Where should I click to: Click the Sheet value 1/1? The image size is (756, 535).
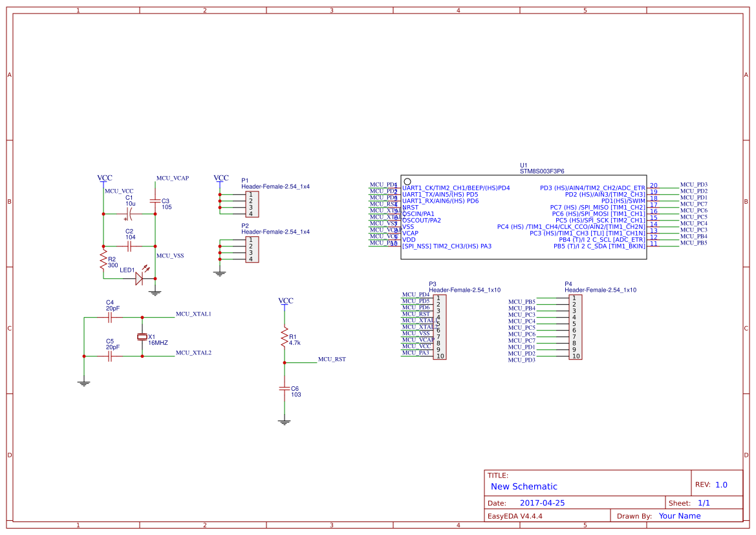click(x=704, y=503)
